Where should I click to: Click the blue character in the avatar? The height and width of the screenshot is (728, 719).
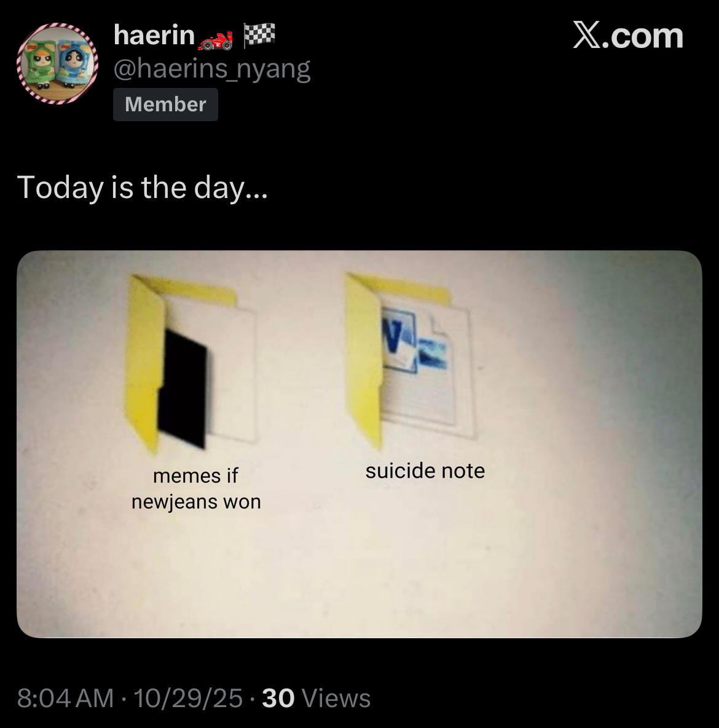click(73, 64)
